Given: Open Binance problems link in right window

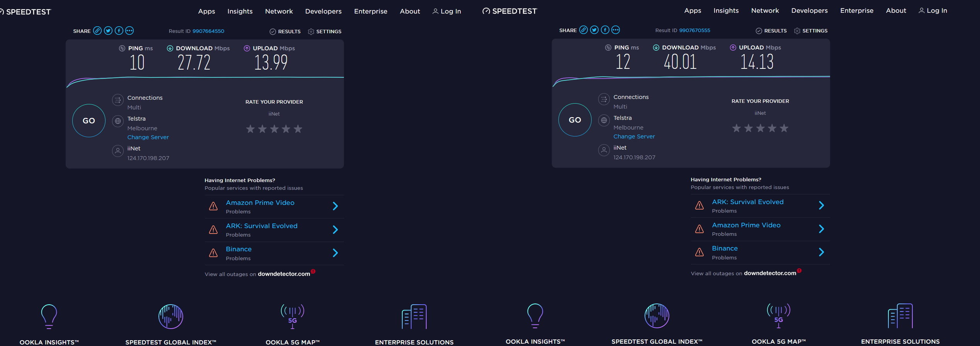Looking at the screenshot, I should pyautogui.click(x=725, y=248).
